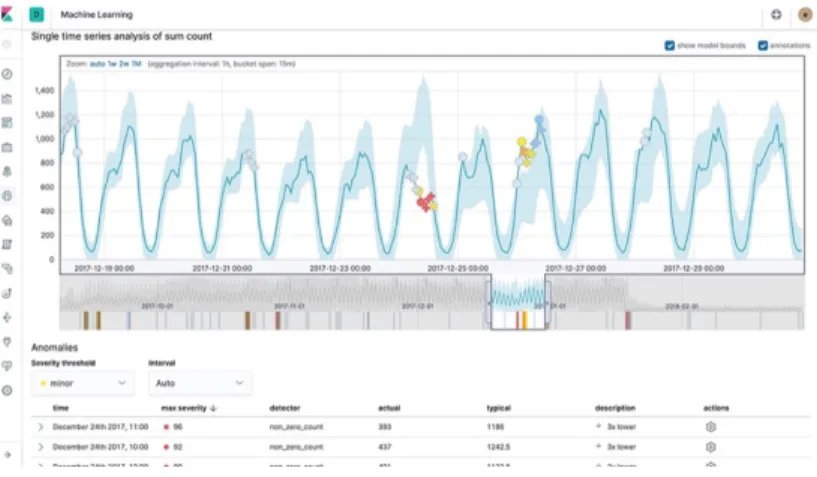Viewport: 817px width, 477px height.
Task: Click 3x lower in 10:00 row
Action: click(x=621, y=447)
